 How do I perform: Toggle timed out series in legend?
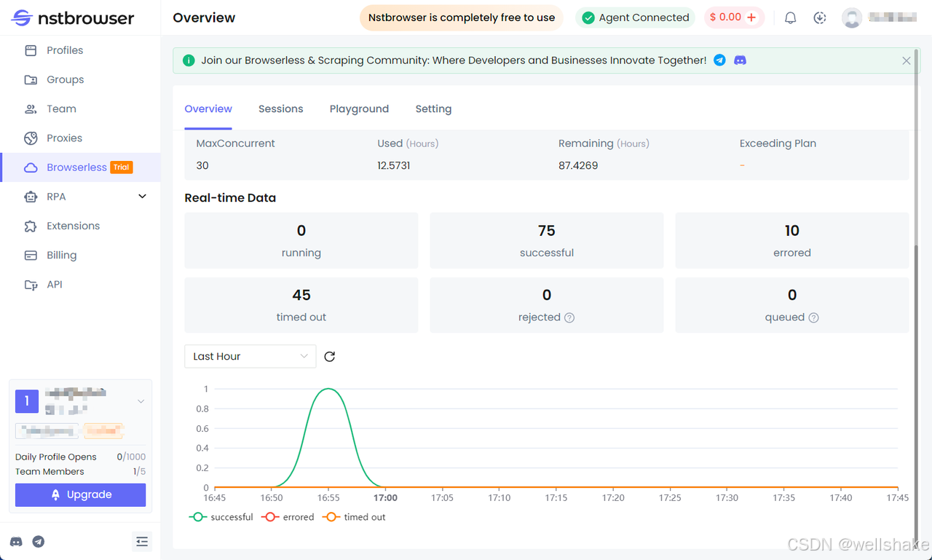click(x=354, y=517)
